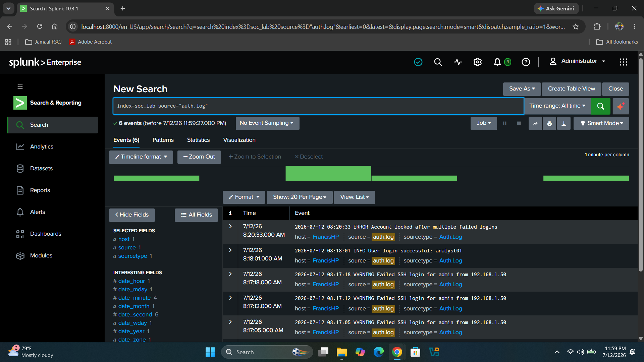The image size is (644, 362).
Task: Click Hide Fields button
Action: point(132,215)
